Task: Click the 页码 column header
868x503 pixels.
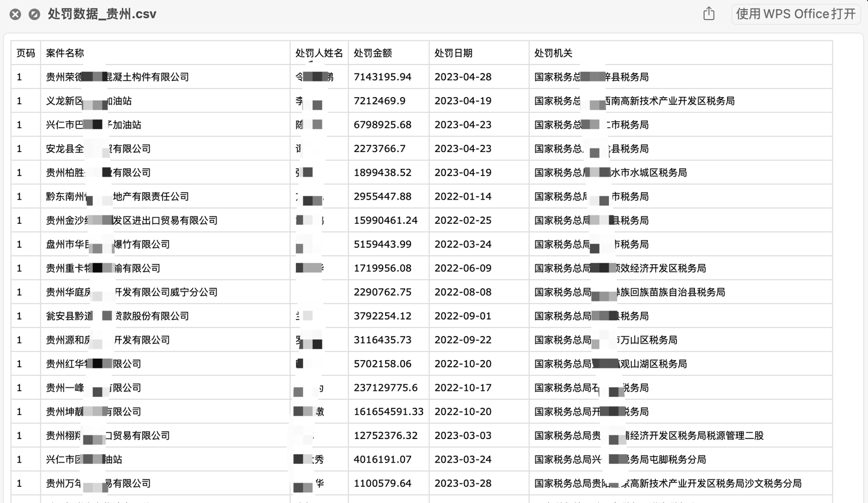Action: pyautogui.click(x=26, y=53)
